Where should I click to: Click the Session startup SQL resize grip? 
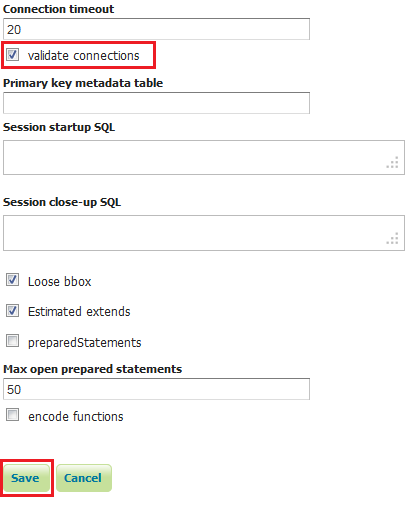point(393,162)
